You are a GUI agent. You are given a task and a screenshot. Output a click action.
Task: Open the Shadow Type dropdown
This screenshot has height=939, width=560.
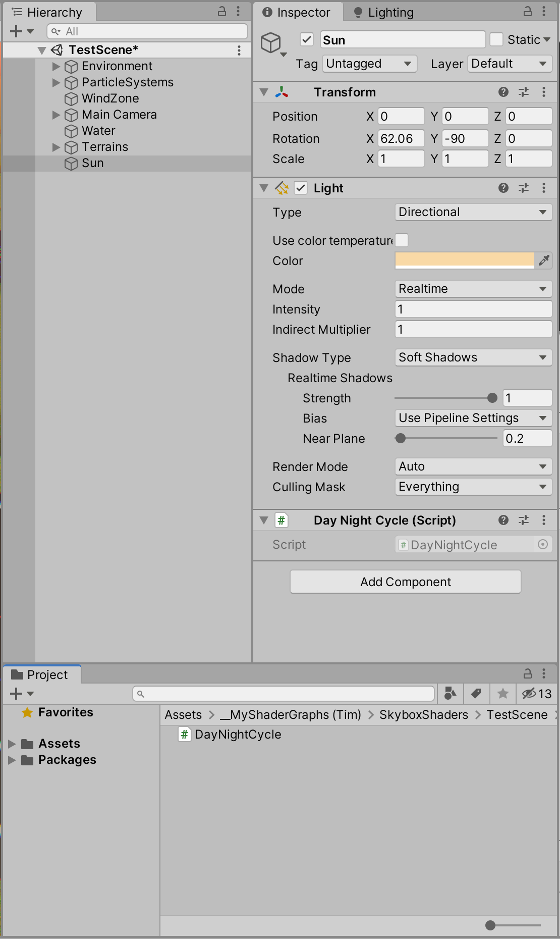[473, 357]
